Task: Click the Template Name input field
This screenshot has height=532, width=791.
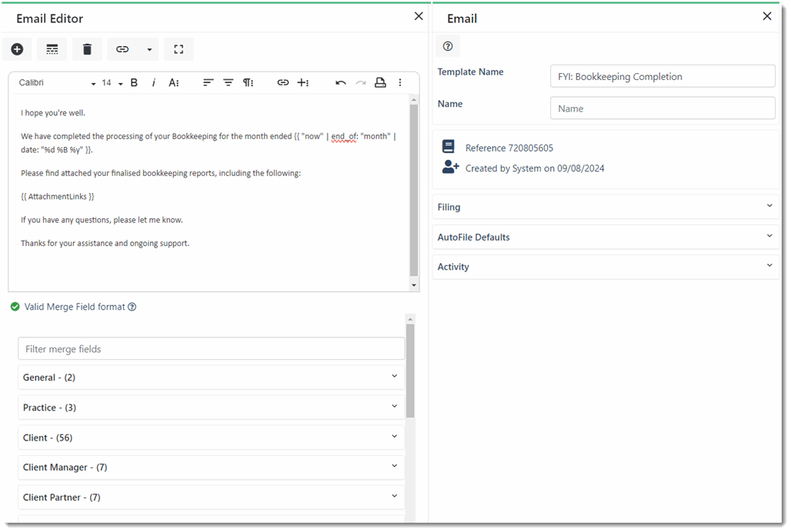Action: tap(663, 77)
